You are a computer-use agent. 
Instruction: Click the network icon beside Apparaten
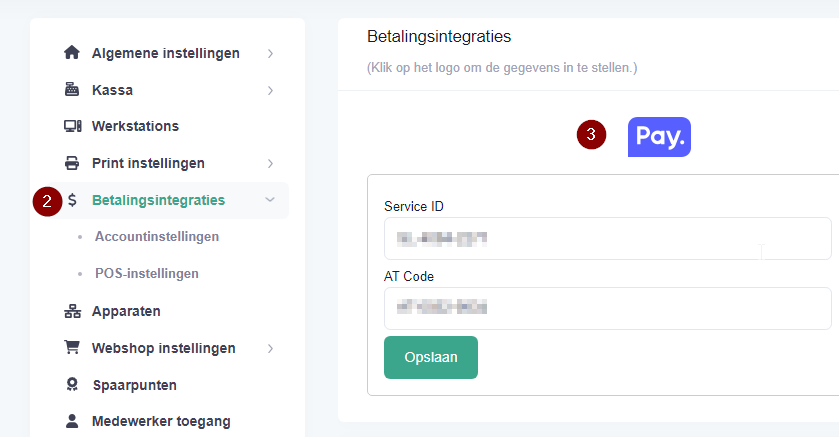click(x=72, y=311)
